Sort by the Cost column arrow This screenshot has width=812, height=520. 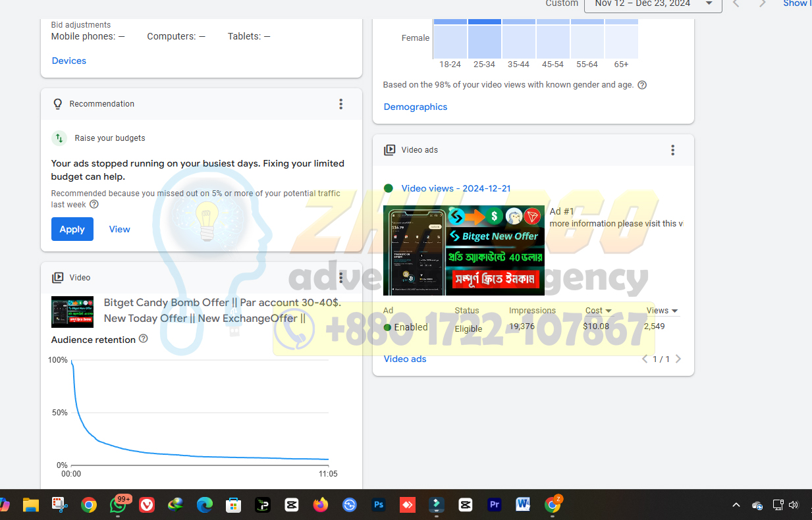point(608,311)
